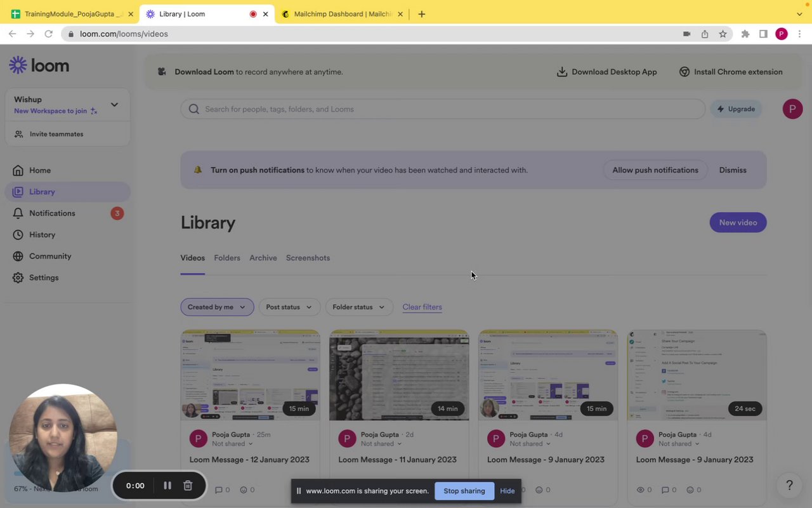Reload the page
This screenshot has width=812, height=508.
(48, 34)
